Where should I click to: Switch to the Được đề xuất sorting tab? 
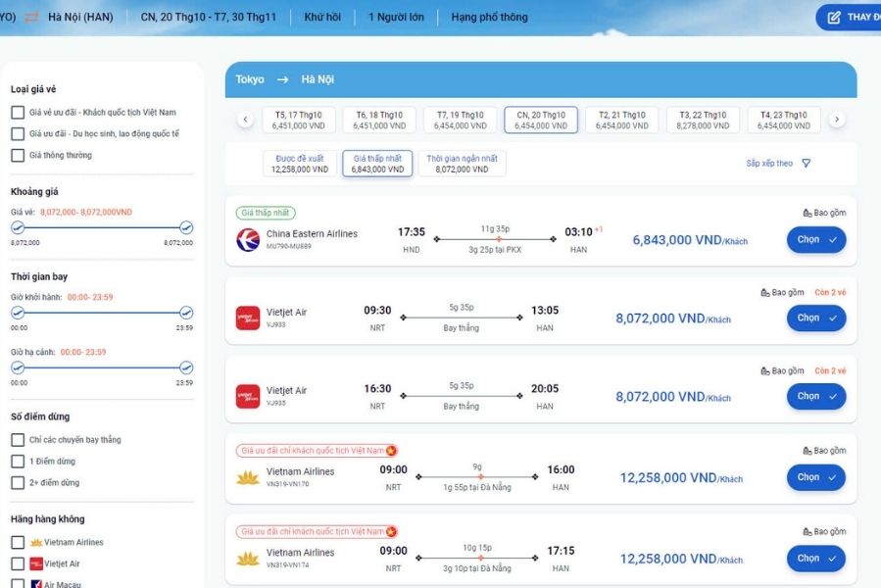(300, 164)
